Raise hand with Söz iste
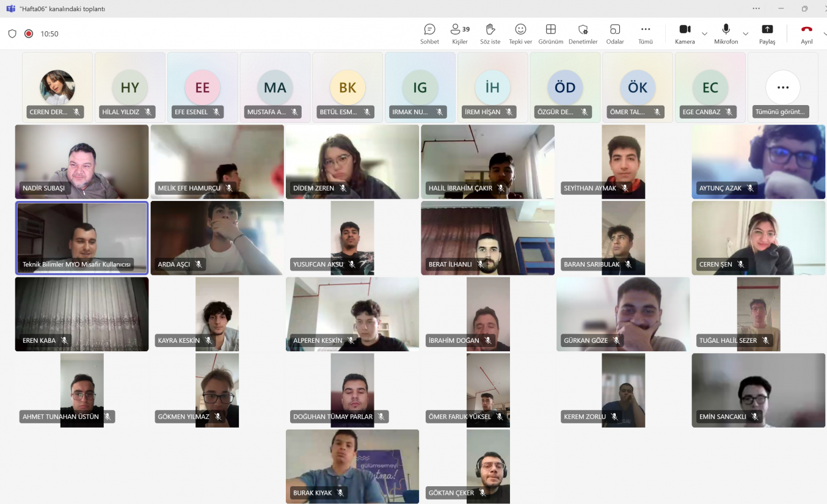Viewport: 827px width, 504px height. (490, 34)
